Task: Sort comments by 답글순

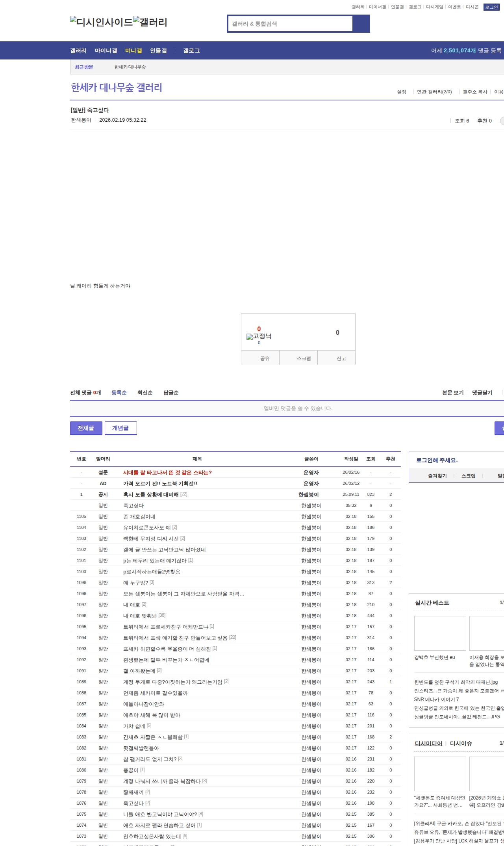Action: point(171,393)
